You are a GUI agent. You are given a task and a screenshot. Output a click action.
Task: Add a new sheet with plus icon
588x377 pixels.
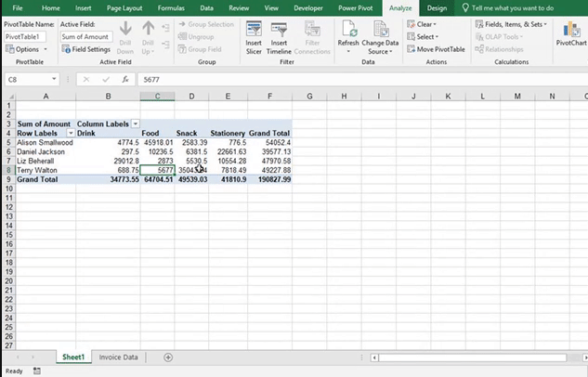click(x=168, y=357)
